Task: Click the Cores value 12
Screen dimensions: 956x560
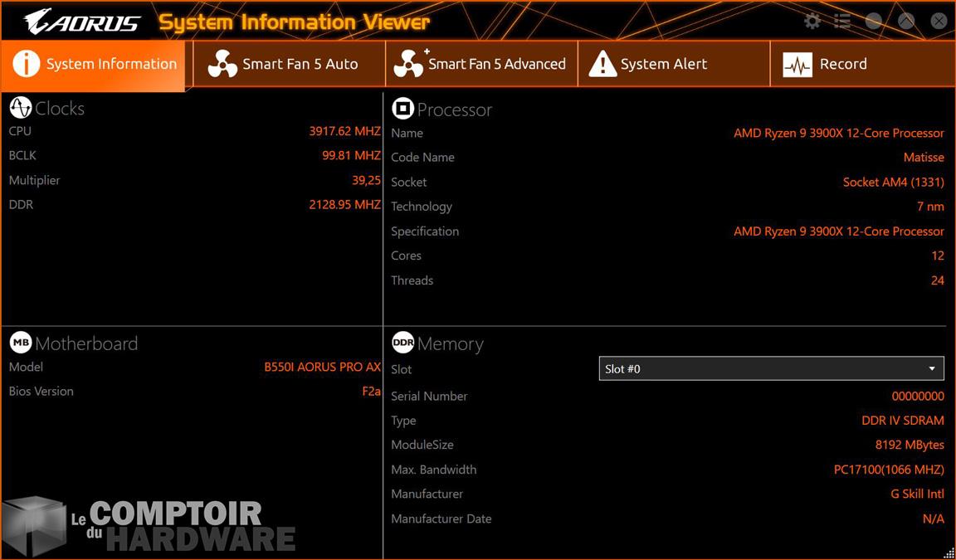Action: (938, 256)
